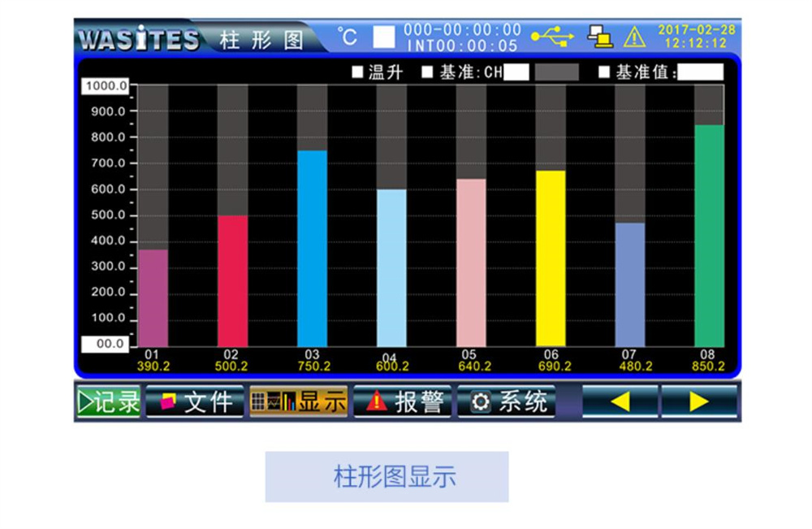Toggle the 基准:CH checkbox
This screenshot has height=529, width=812.
[x=427, y=72]
